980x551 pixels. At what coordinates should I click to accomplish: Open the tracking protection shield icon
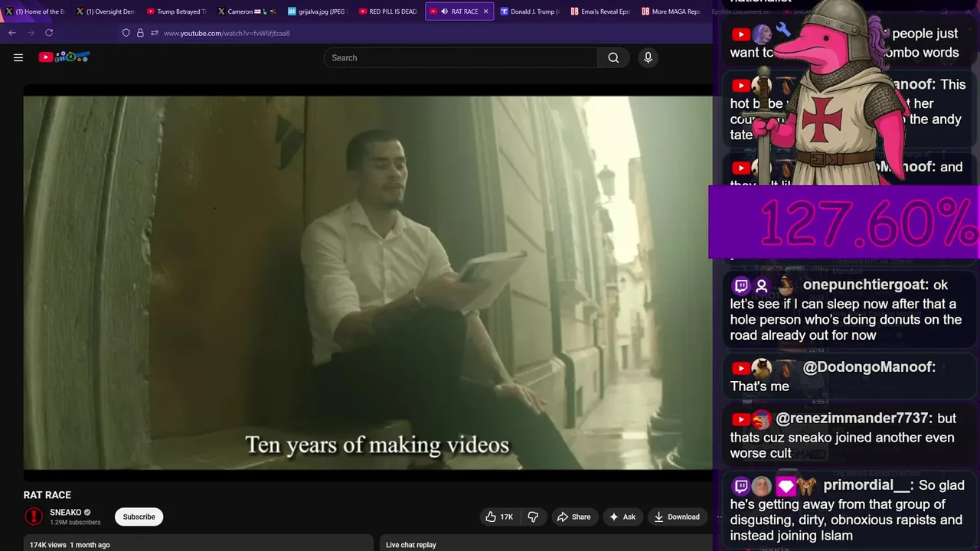(126, 33)
